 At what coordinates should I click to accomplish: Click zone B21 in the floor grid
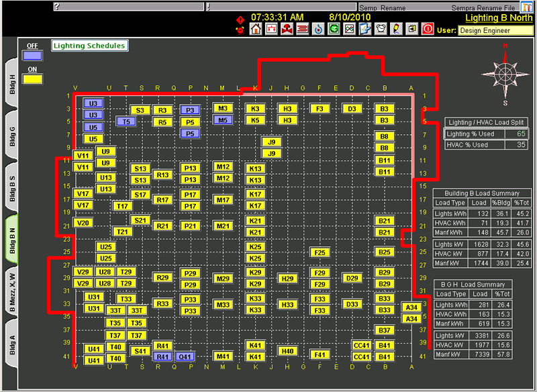tap(383, 219)
